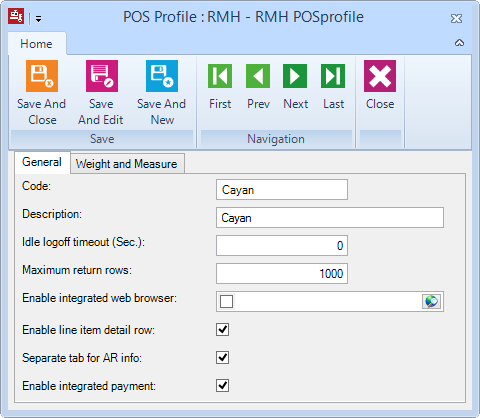
Task: Click the 'Enable integrated payment:' label
Action: pos(89,386)
